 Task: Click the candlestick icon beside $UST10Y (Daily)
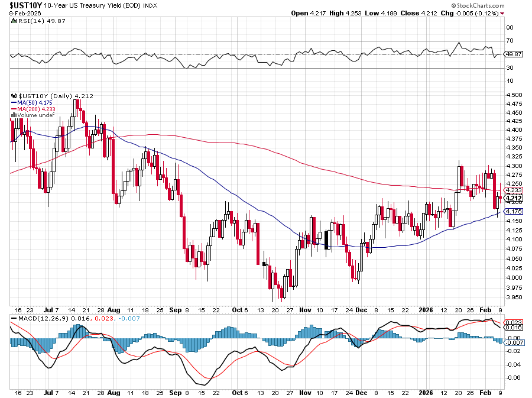[14, 96]
